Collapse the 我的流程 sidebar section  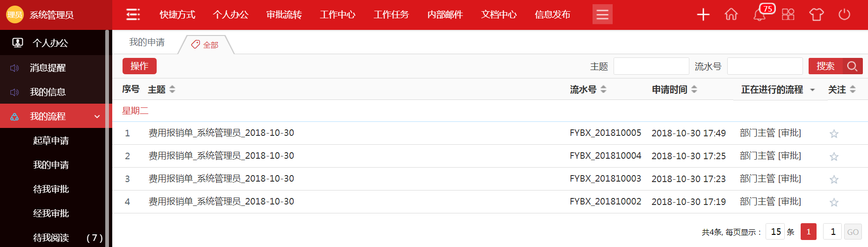(97, 116)
